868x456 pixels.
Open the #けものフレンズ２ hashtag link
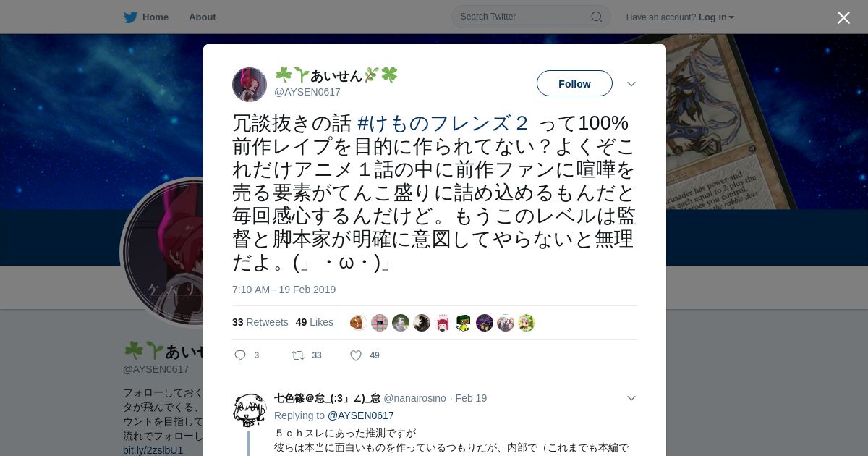[443, 123]
